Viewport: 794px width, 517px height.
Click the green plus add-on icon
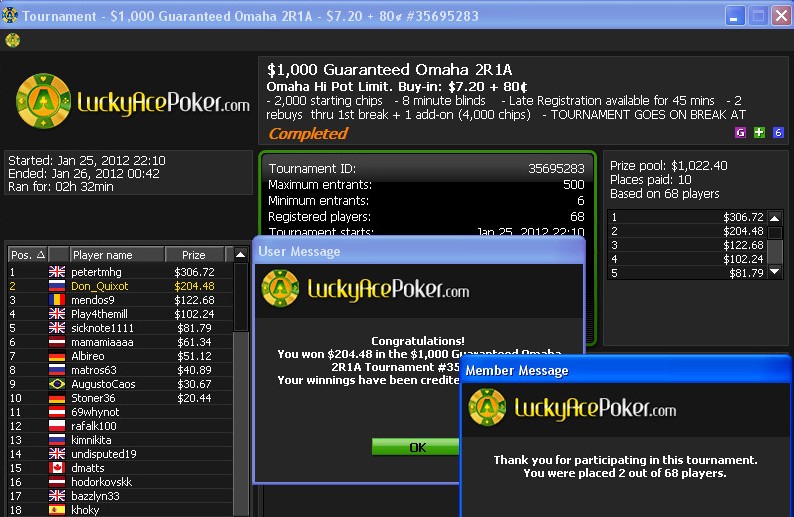[759, 133]
